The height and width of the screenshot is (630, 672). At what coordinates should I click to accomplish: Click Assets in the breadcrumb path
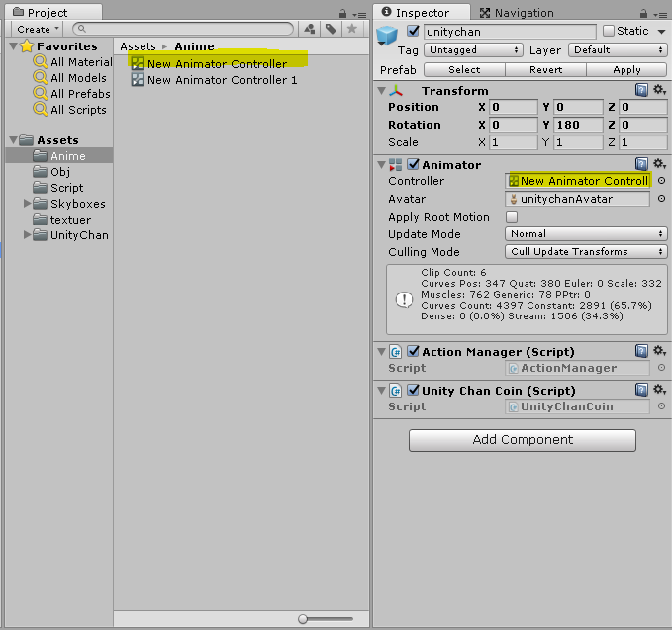tap(138, 46)
